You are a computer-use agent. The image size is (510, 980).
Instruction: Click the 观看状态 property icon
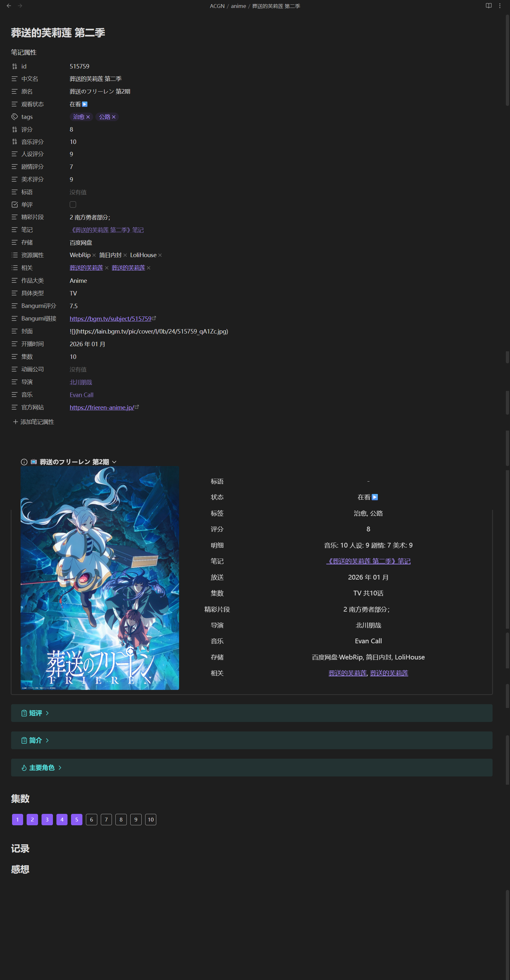15,104
